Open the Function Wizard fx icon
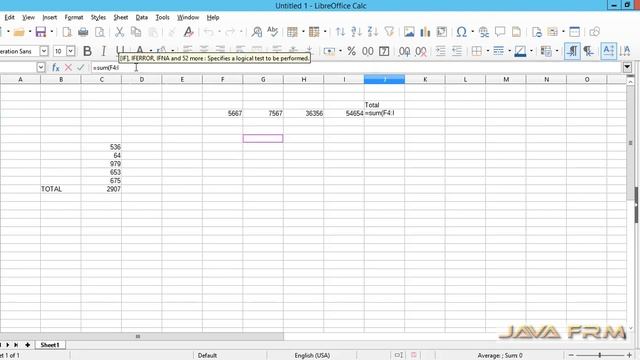The width and height of the screenshot is (640, 360). pos(56,67)
